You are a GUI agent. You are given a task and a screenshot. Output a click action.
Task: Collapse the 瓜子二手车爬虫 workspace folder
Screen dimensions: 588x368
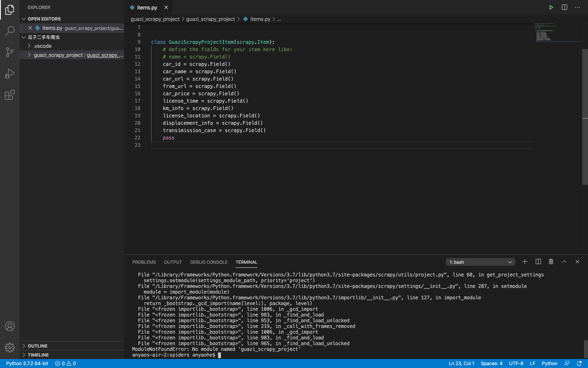[41, 37]
